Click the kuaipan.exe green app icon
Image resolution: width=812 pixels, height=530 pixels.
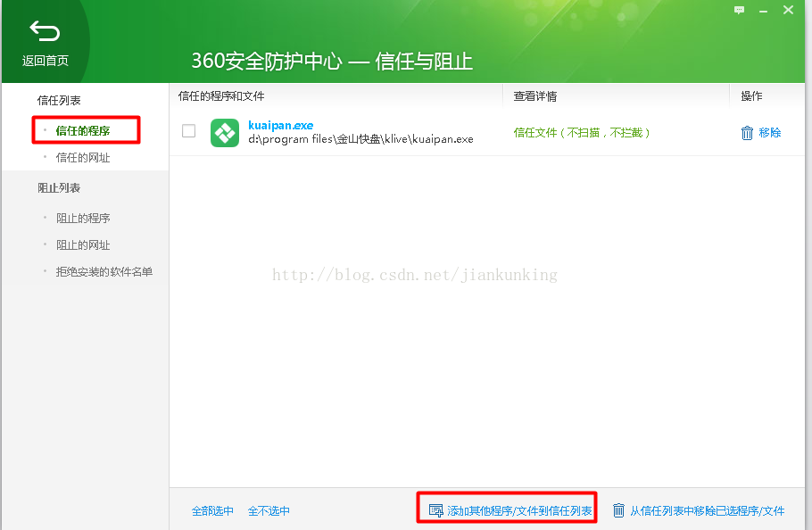(225, 133)
